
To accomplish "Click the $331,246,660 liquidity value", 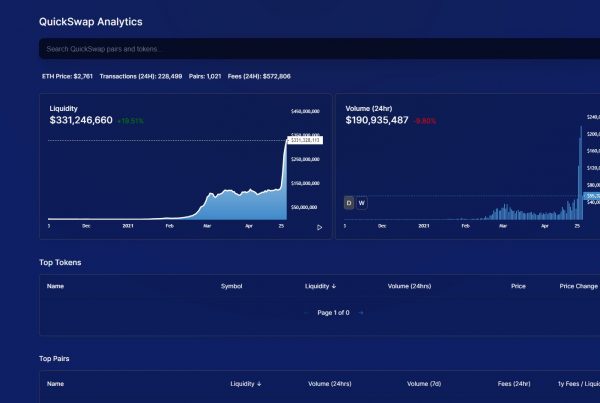I will tap(81, 120).
